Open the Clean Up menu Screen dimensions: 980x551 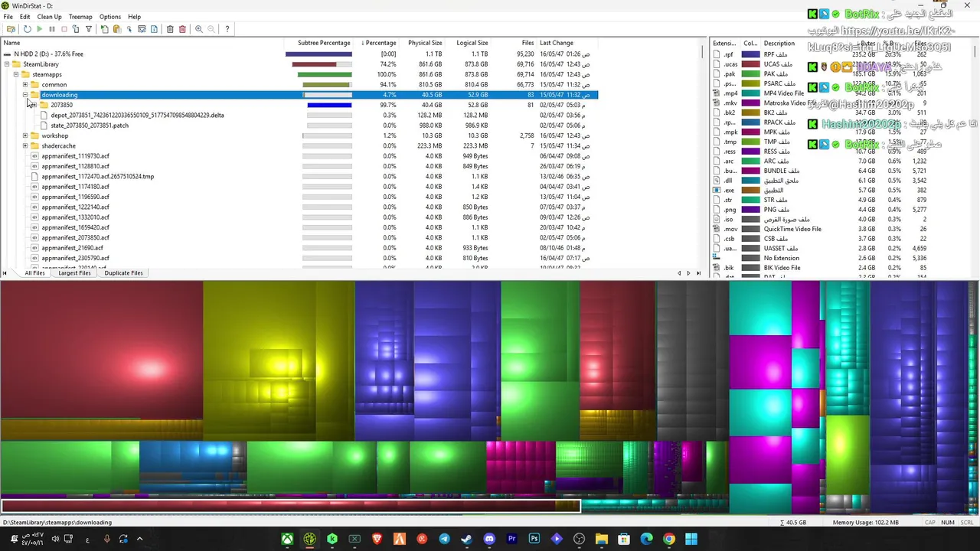point(50,17)
